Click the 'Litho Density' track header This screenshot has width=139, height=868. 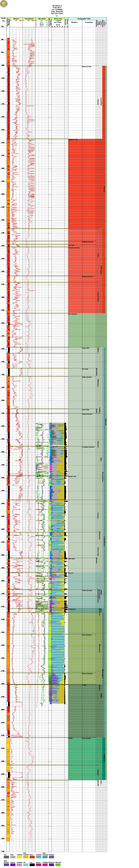(42, 19)
